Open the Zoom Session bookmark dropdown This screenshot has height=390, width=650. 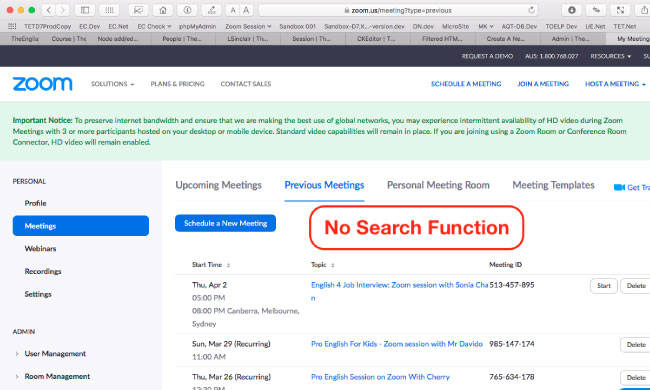click(248, 26)
